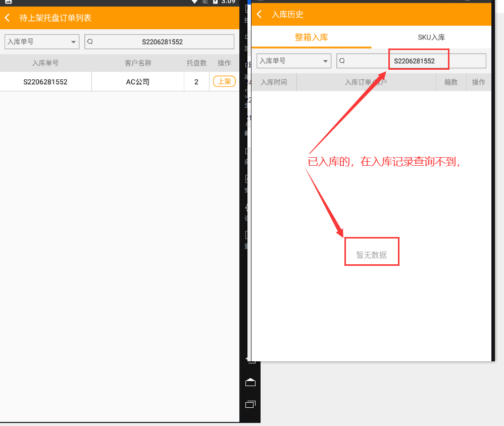
Task: Go back from the 入库历史 screen
Action: point(260,14)
